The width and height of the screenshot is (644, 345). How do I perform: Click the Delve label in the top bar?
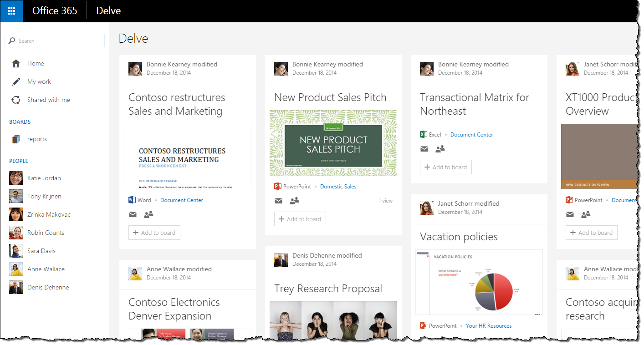(108, 11)
